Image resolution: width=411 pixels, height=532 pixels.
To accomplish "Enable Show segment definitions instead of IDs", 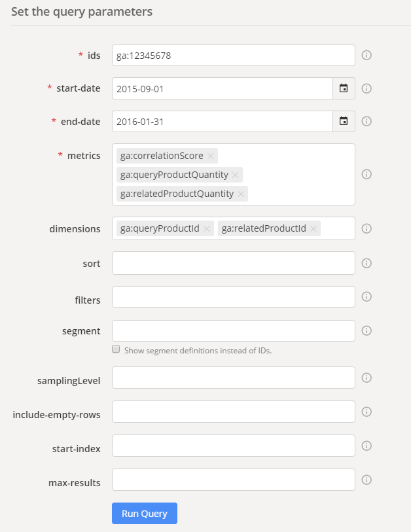I will [116, 349].
